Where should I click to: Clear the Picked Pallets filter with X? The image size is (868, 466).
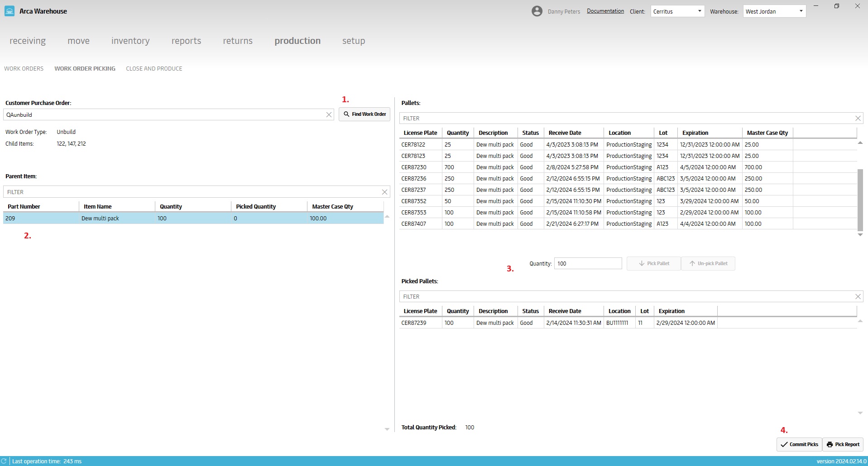pos(858,296)
